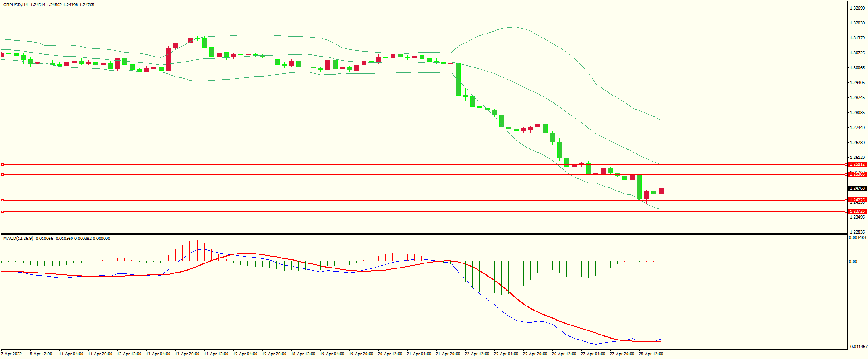Grab the left handle of the red horizontal line
Viewport: 868px width, 359px height.
[2, 200]
